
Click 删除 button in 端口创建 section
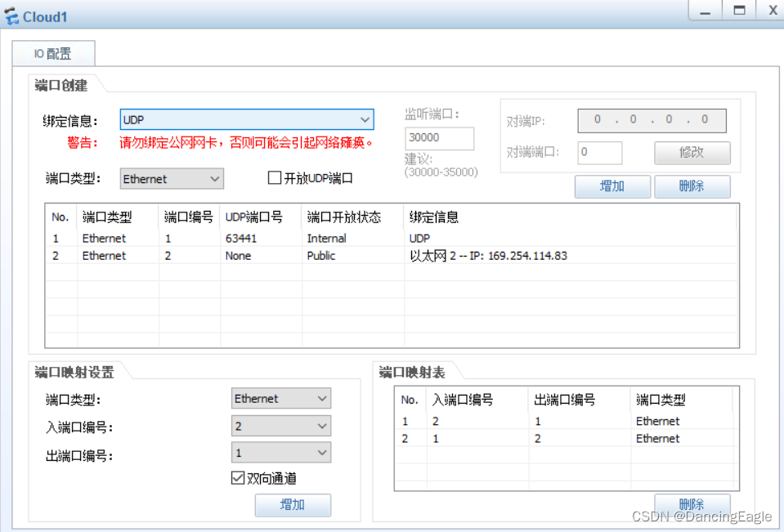[692, 186]
